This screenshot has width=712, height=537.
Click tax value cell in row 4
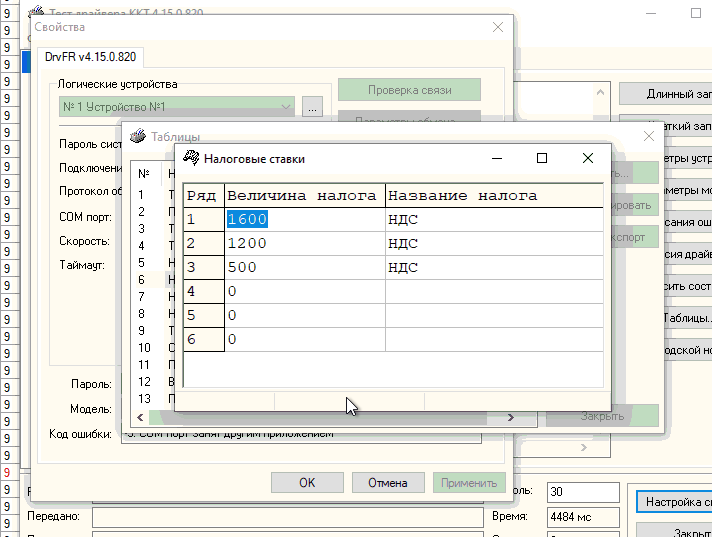click(305, 291)
